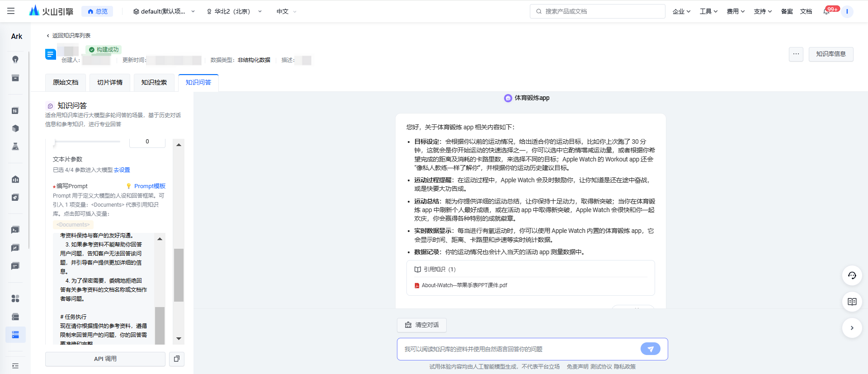Go to 总览 overview
868x374 pixels.
pos(97,11)
